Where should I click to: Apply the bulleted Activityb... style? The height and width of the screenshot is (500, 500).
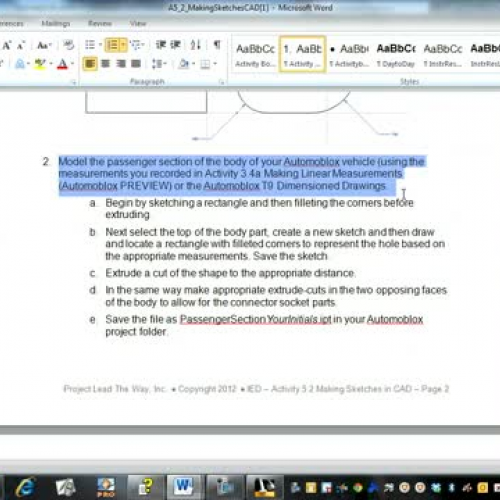tap(349, 55)
